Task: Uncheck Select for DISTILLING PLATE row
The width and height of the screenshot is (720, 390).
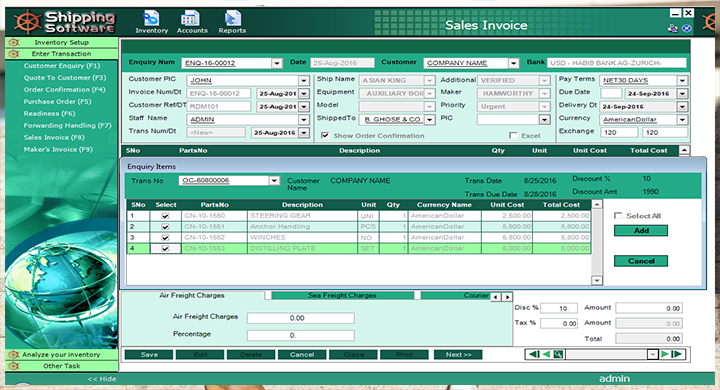Action: pos(165,249)
